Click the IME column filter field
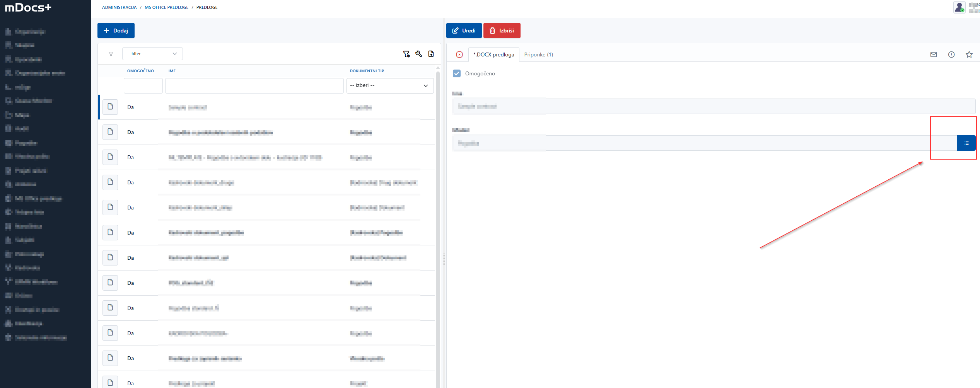980x388 pixels. click(254, 85)
